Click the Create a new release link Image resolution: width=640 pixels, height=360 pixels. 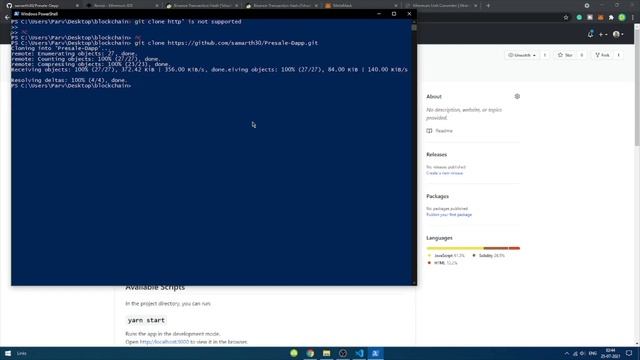pos(444,173)
